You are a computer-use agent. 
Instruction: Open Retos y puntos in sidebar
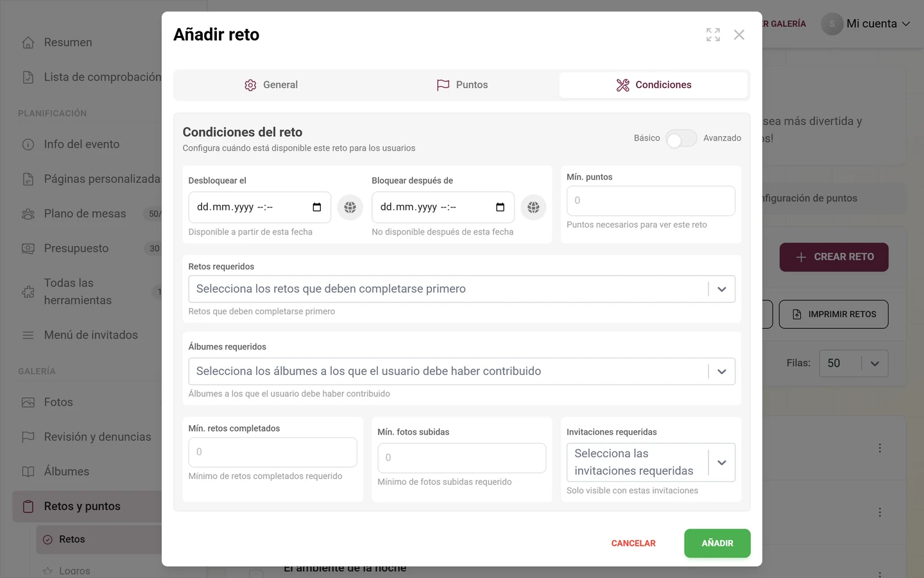(87, 507)
